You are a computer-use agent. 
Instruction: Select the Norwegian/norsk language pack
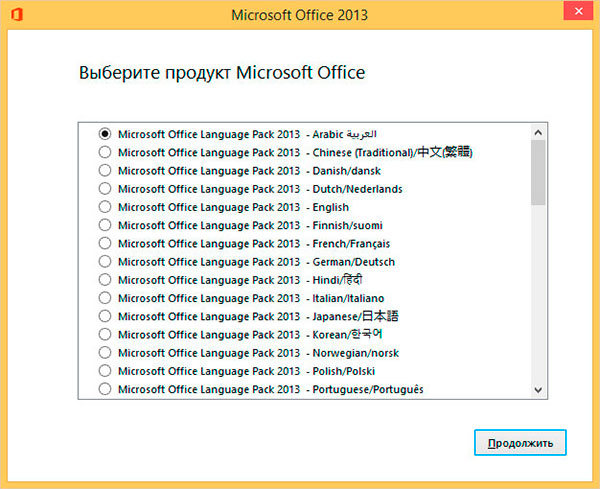click(105, 353)
